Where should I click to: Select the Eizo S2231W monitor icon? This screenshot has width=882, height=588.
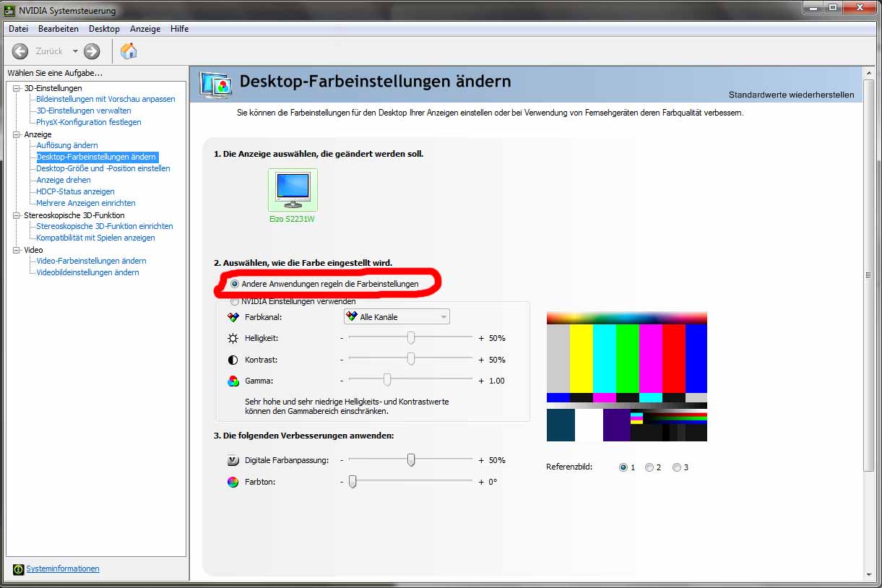(x=293, y=189)
